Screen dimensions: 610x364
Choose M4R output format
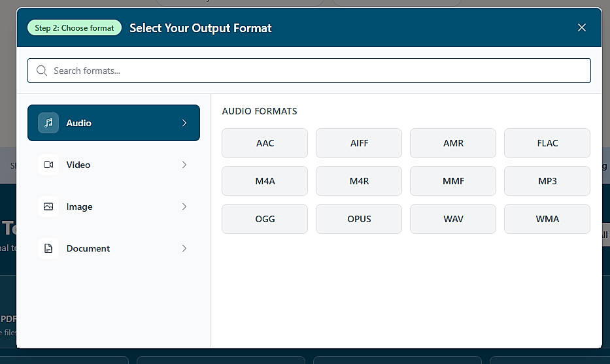(x=359, y=181)
